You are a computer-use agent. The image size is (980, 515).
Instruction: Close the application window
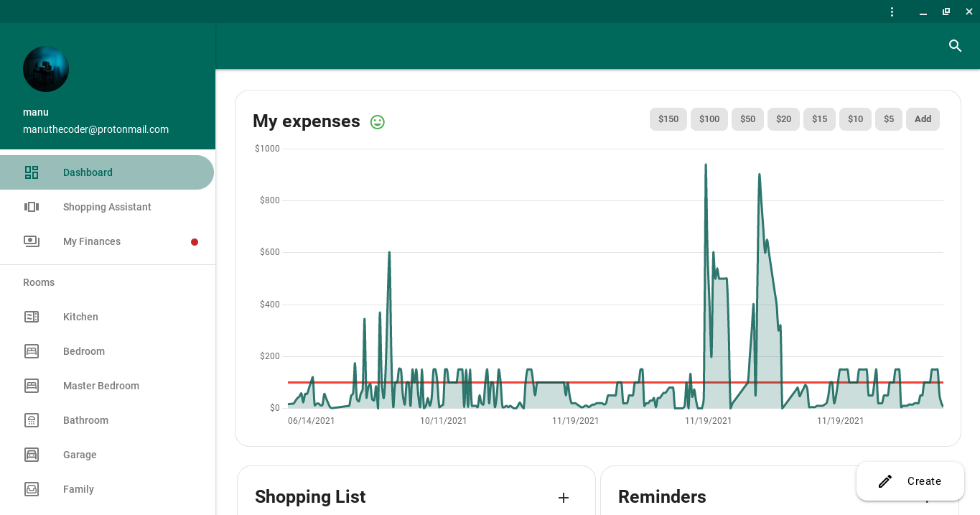coord(969,11)
